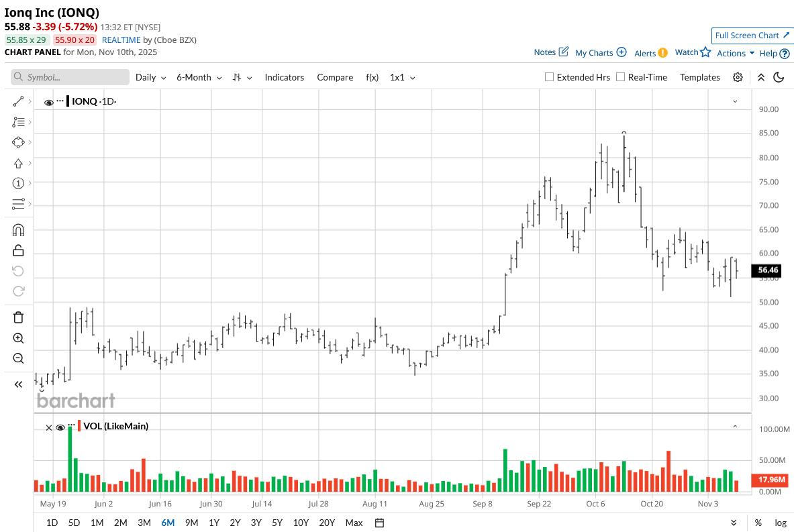Select the 6M range

click(168, 523)
